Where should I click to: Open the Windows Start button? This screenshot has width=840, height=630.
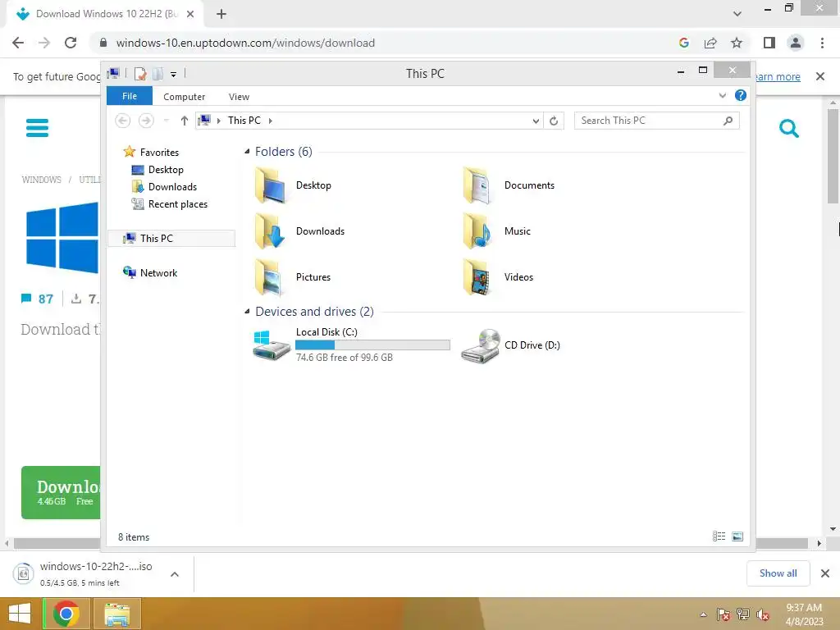20,614
